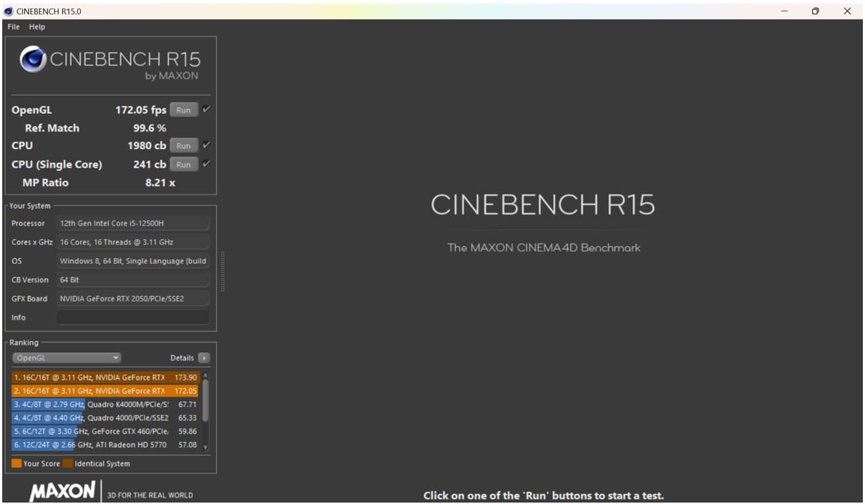Screen dimensions: 865x504
Task: Click the Your Score orange swatch
Action: (16, 463)
